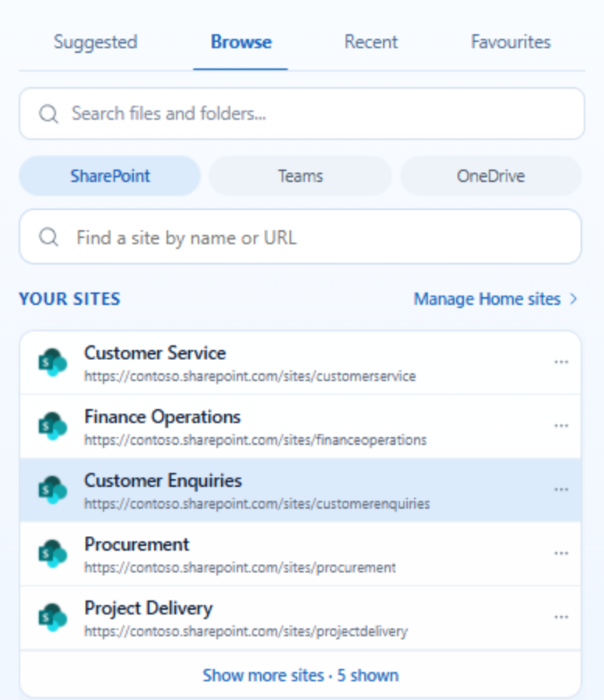Switch to the Suggested tab
The image size is (604, 700).
(x=95, y=43)
